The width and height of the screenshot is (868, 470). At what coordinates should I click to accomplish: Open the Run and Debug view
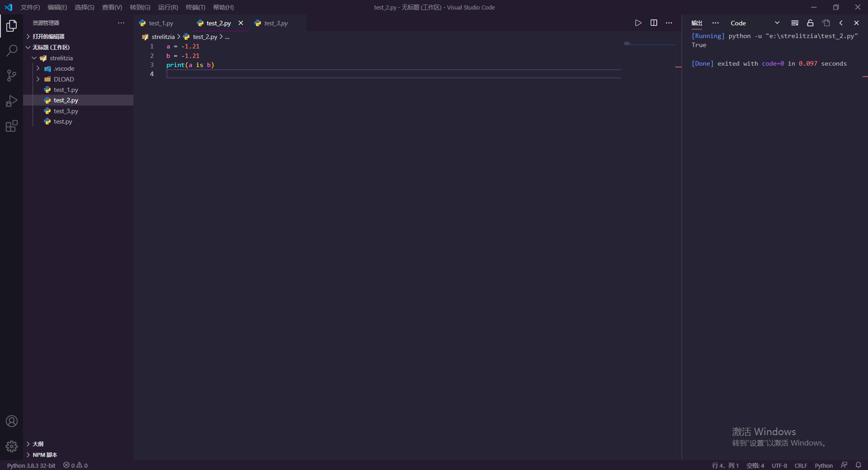pos(11,101)
